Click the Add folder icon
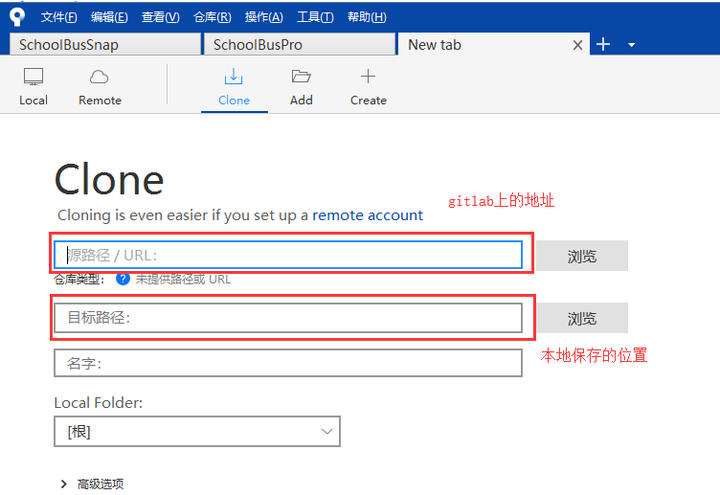 [x=301, y=76]
